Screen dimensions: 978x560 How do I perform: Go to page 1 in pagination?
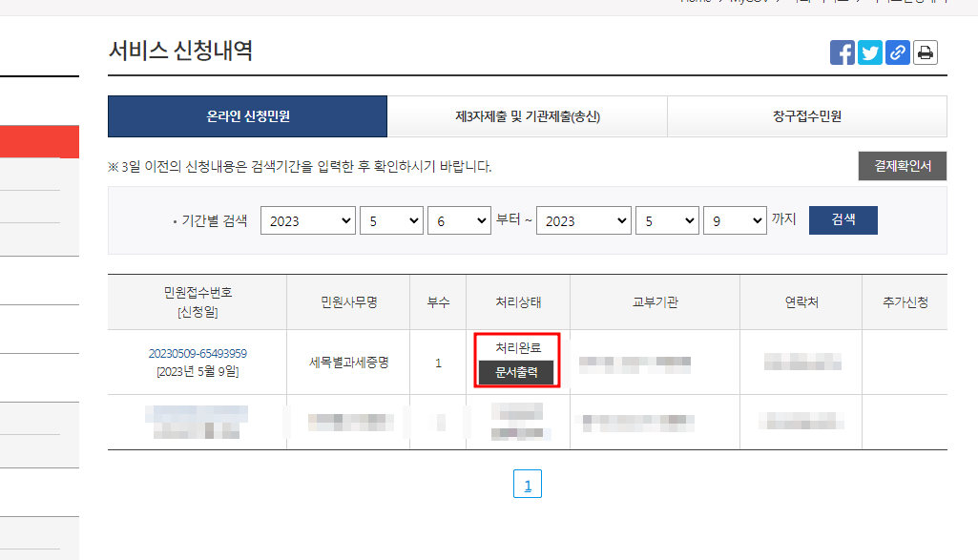click(x=527, y=483)
